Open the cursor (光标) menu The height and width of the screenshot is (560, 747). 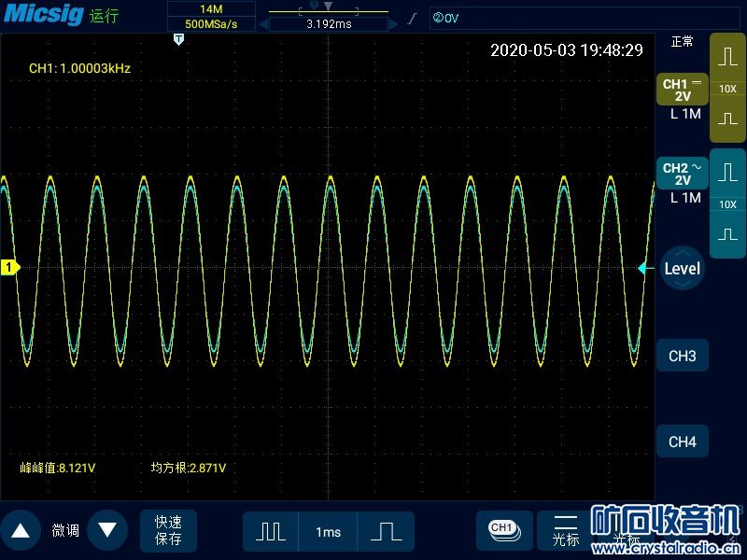[566, 530]
